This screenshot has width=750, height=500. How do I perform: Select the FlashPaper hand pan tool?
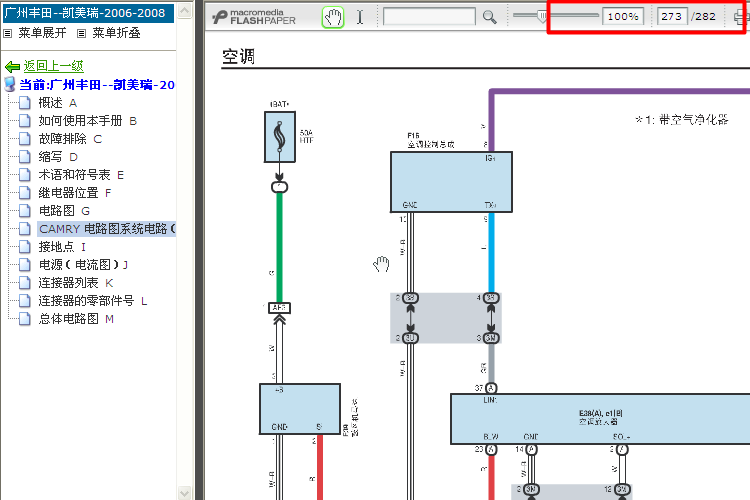[333, 17]
